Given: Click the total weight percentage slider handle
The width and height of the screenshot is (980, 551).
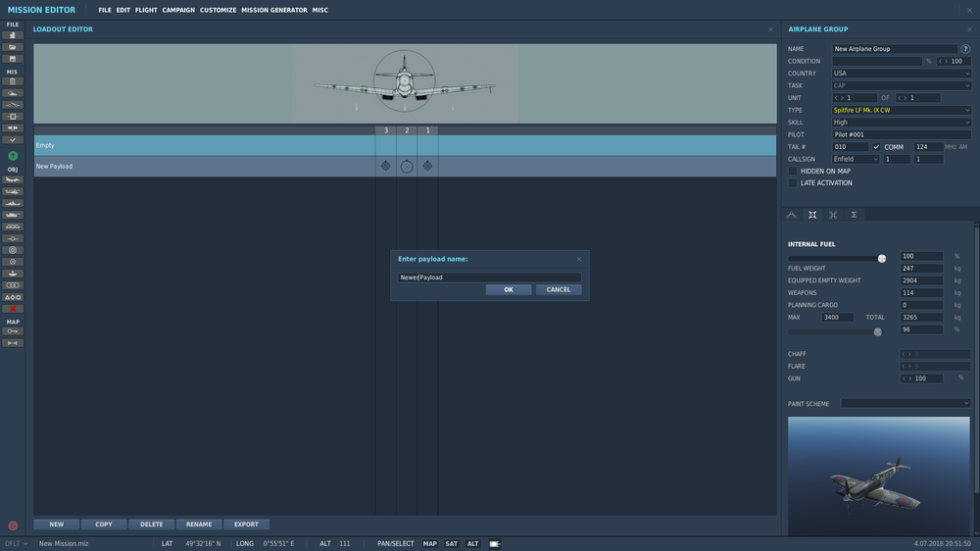Looking at the screenshot, I should (877, 332).
